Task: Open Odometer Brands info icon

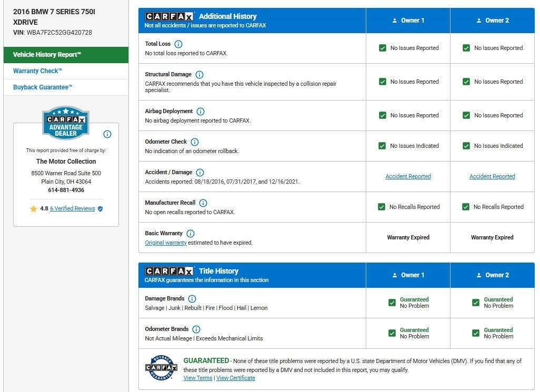Action: [x=196, y=329]
